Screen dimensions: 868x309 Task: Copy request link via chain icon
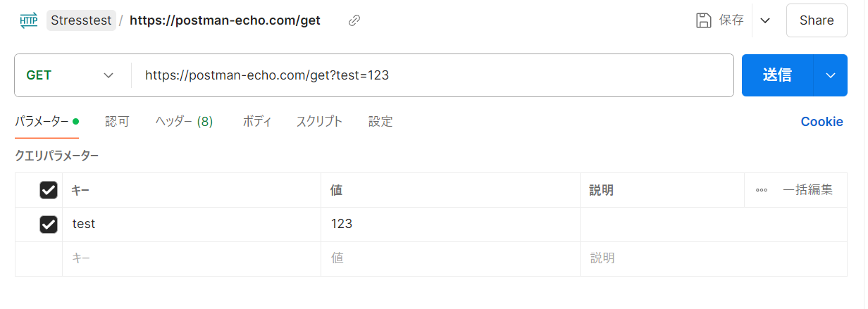pos(354,20)
